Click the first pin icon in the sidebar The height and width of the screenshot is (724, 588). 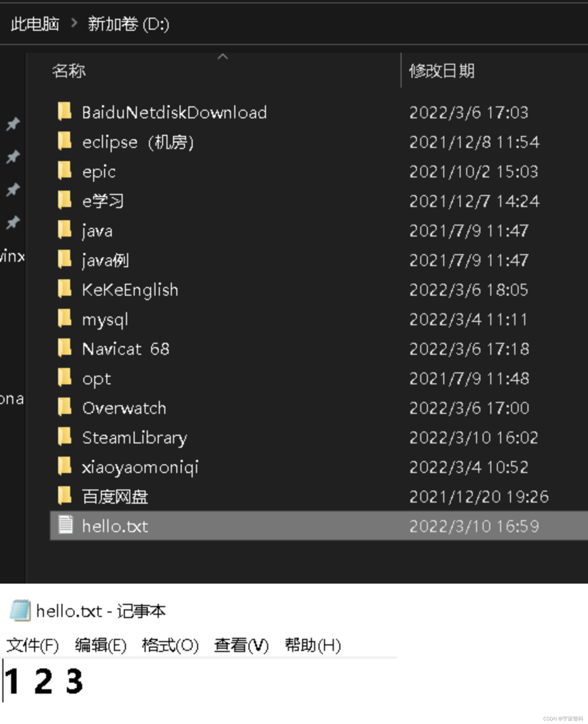tap(13, 124)
